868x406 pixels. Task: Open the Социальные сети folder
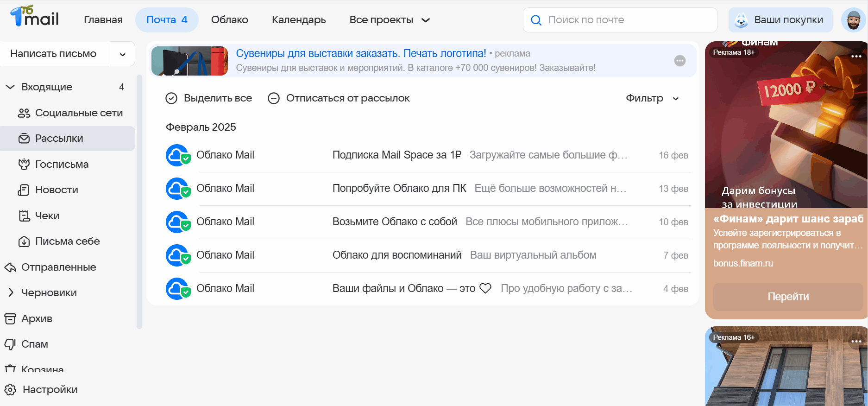pos(68,113)
